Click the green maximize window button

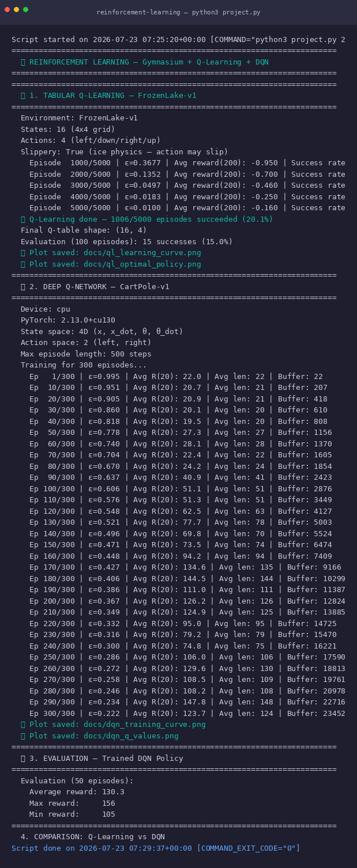click(x=26, y=10)
